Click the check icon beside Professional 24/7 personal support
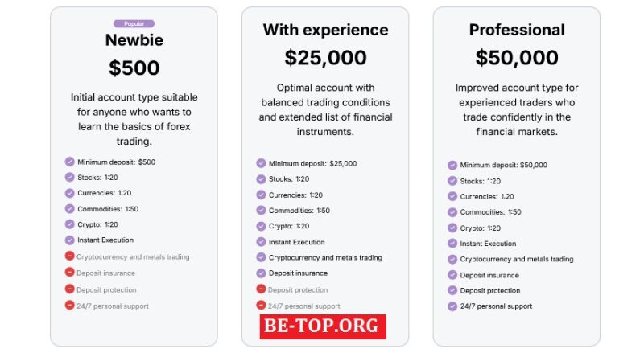Image resolution: width=644 pixels, height=357 pixels. [x=452, y=306]
